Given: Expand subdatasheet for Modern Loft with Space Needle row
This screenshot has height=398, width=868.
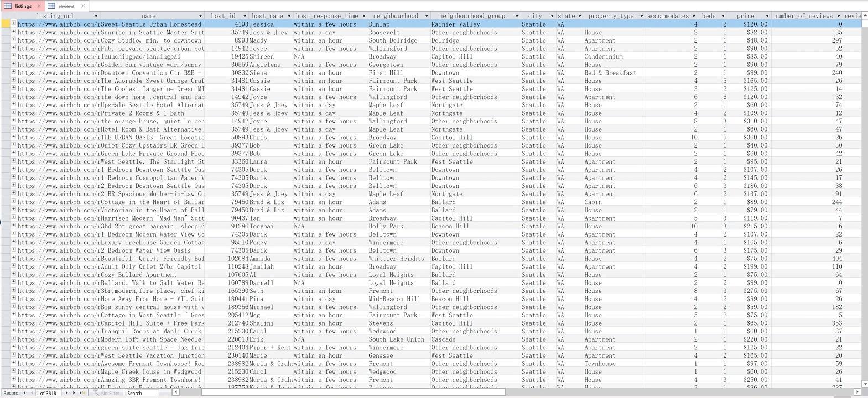Looking at the screenshot, I should pos(13,339).
